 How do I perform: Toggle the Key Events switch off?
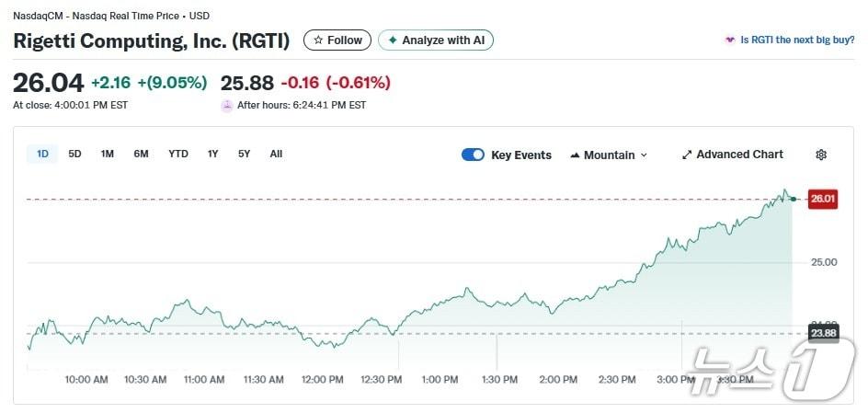473,155
